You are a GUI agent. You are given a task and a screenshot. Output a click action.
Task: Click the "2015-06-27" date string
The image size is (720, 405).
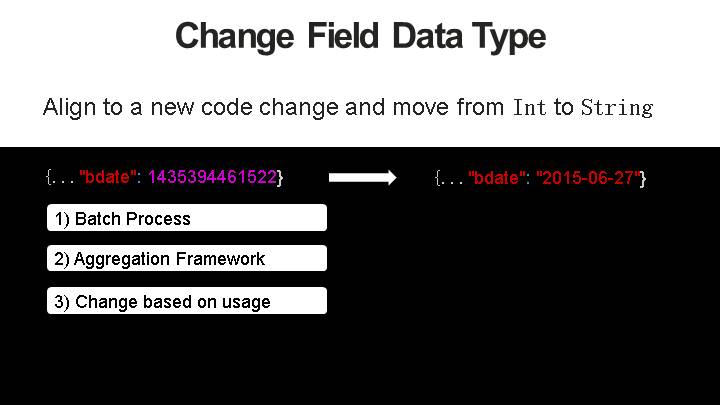588,178
